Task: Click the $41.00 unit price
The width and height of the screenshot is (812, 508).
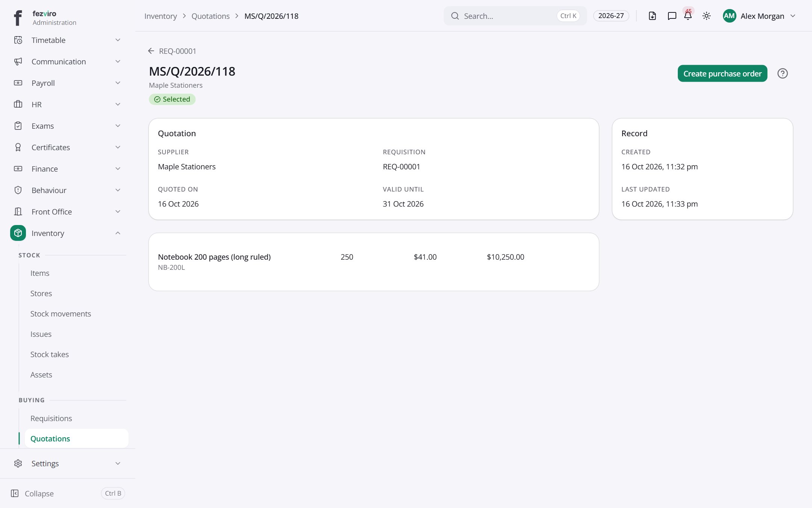Action: tap(425, 257)
